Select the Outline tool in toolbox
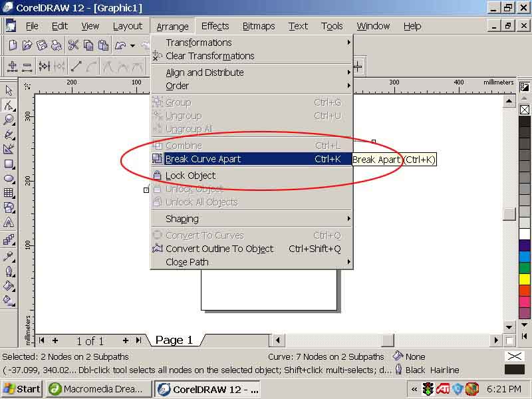This screenshot has width=532, height=399. click(9, 271)
